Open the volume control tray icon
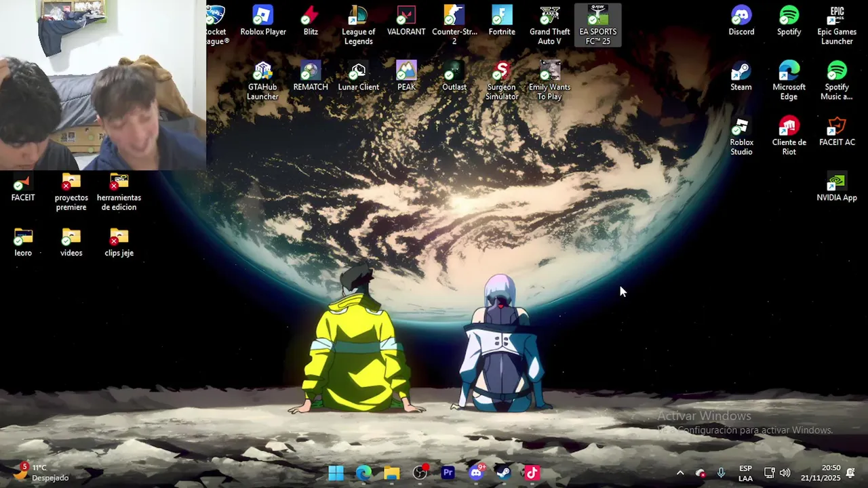This screenshot has height=488, width=868. click(785, 472)
